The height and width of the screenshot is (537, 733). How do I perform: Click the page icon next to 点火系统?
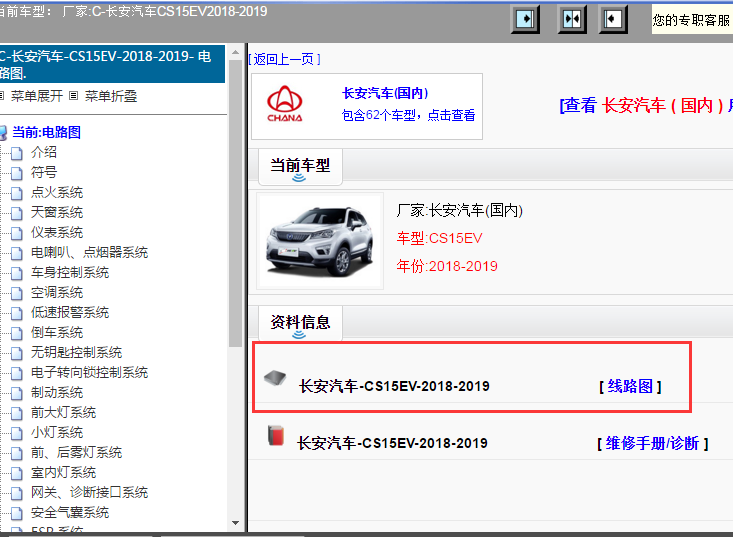click(x=16, y=193)
